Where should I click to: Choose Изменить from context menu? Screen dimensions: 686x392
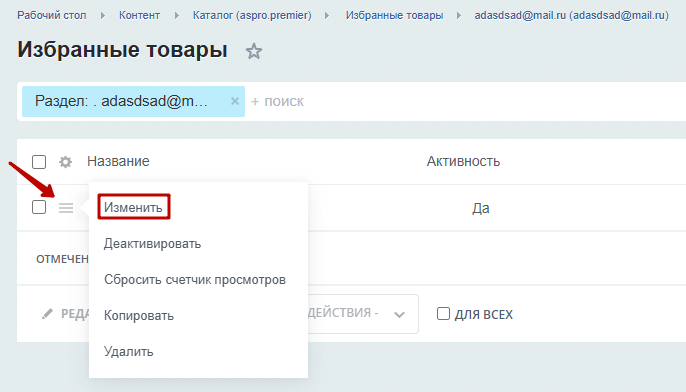(x=133, y=207)
